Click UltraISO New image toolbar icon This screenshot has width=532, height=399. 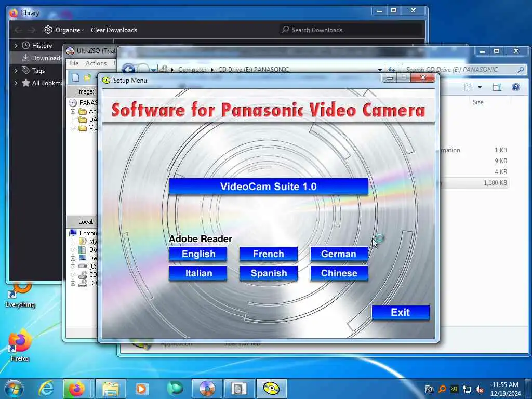click(x=76, y=77)
